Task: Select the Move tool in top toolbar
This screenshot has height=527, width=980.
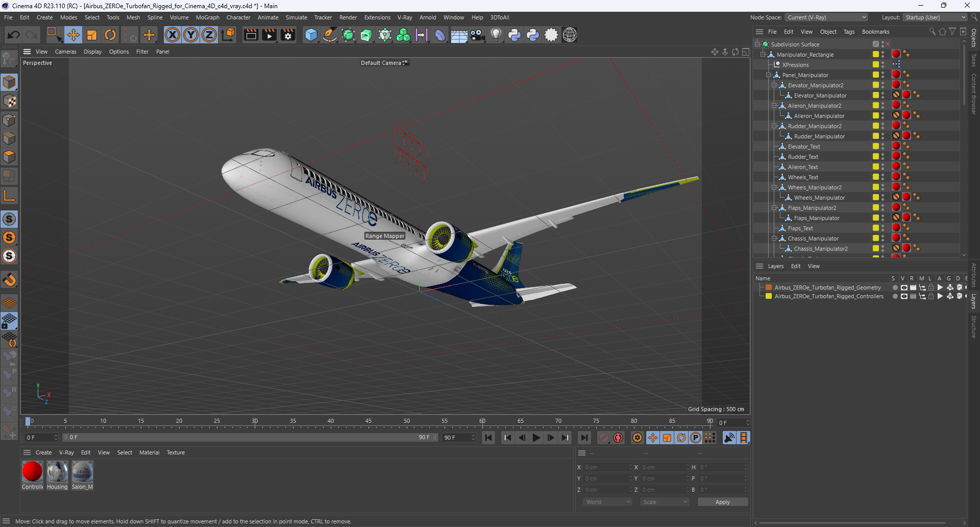Action: [x=73, y=35]
